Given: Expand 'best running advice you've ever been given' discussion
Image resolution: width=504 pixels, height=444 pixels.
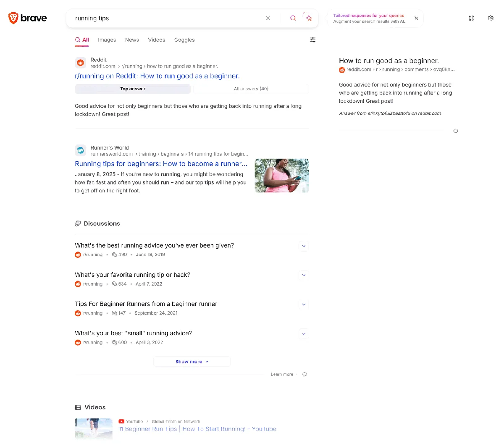Looking at the screenshot, I should coord(304,246).
